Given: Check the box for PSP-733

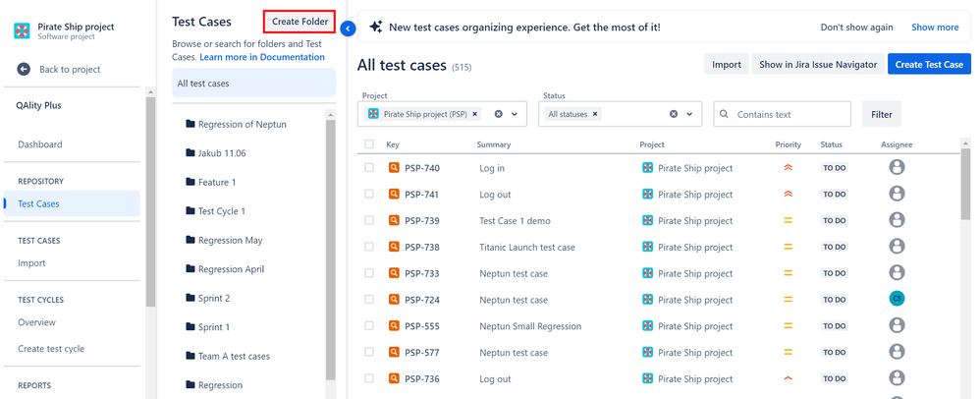Looking at the screenshot, I should point(369,272).
